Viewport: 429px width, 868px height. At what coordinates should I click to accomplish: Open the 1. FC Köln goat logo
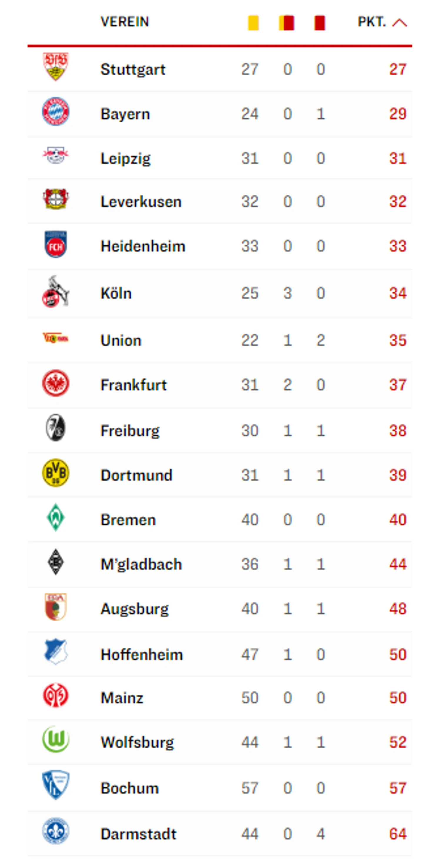click(56, 291)
